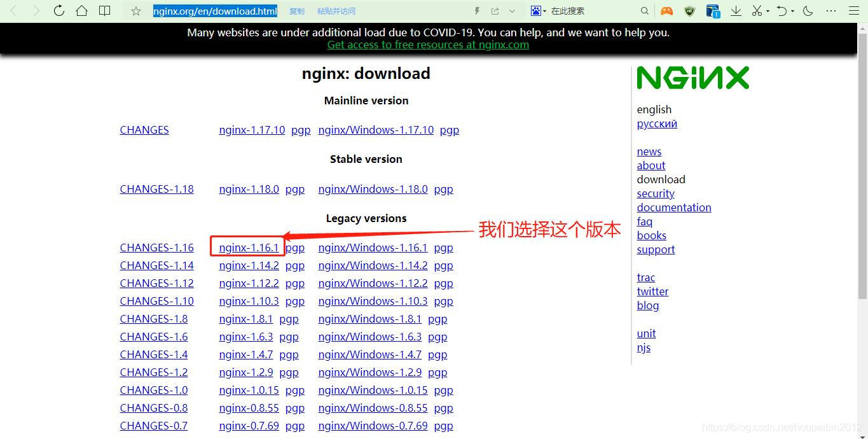
Task: Open the twitter link in sidebar
Action: pos(652,291)
